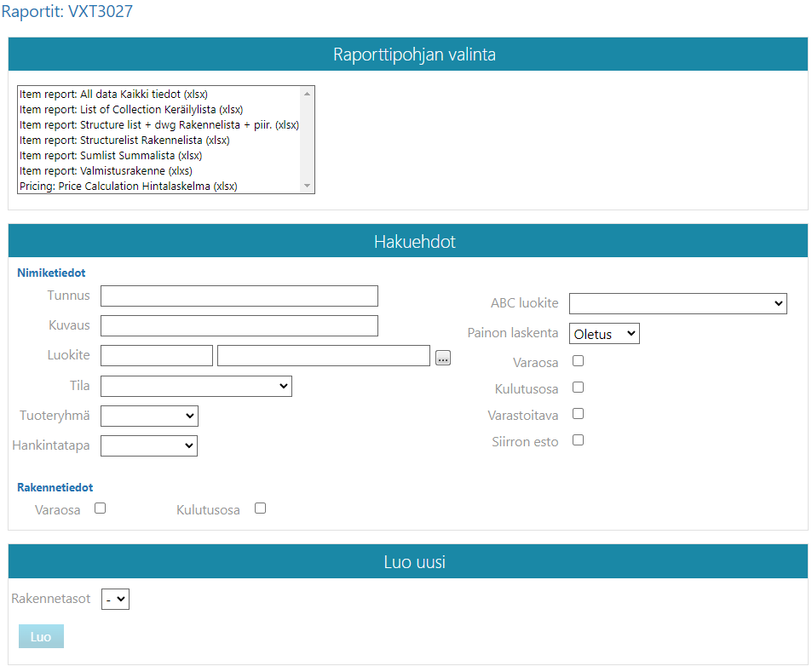Select Item report: All data Kaikki tiedot
This screenshot has height=672, width=812.
point(113,95)
